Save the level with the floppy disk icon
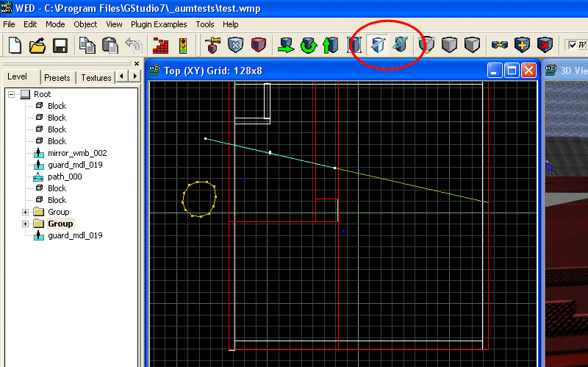 (60, 46)
